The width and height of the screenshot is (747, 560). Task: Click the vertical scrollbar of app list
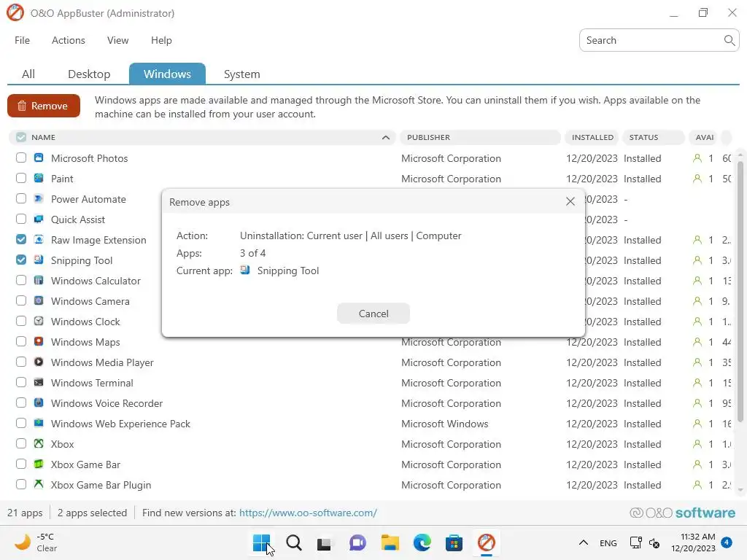tap(740, 292)
